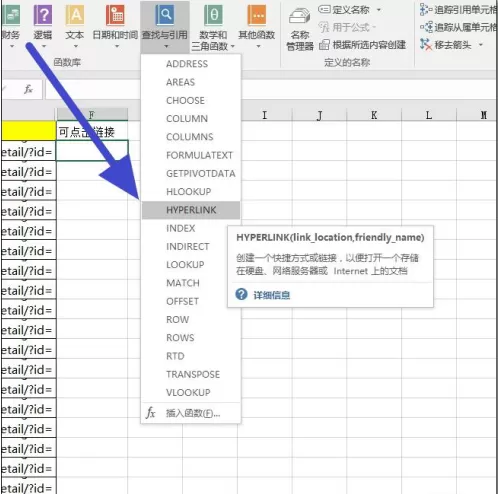Click the help icon next to 详细信息
Screen dimensions: 498x494
click(241, 294)
